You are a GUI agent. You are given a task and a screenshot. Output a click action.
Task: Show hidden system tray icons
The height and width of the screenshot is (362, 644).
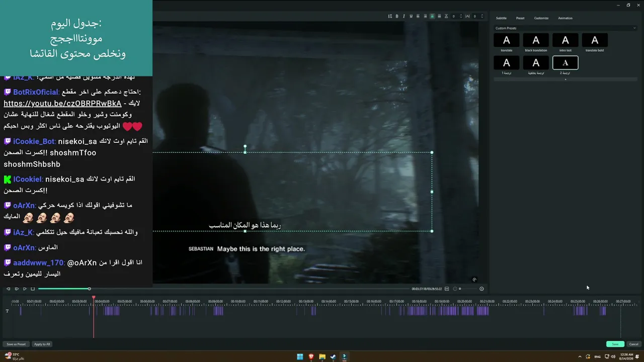pyautogui.click(x=580, y=357)
